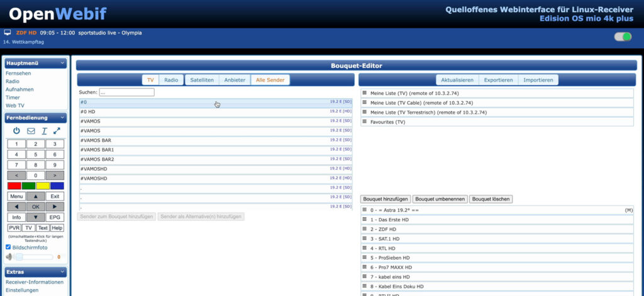Click the text cursor icon in remote panel
Screen dimensions: 644x296
(44, 131)
